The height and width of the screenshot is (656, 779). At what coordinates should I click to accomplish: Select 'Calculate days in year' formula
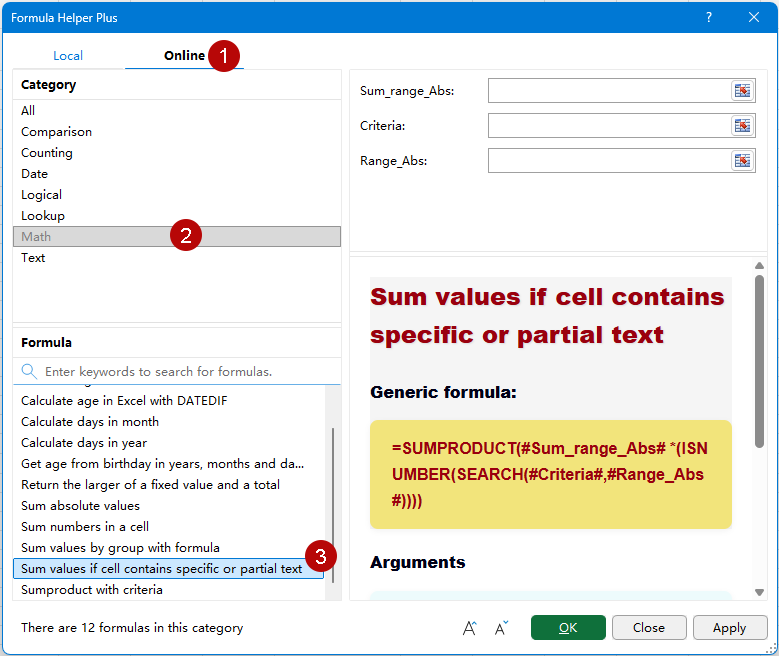tap(169, 442)
